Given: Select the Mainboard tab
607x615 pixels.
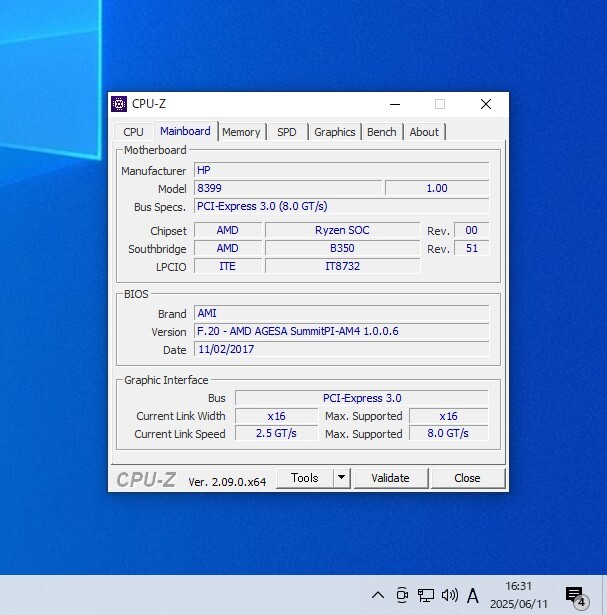Looking at the screenshot, I should click(x=185, y=131).
